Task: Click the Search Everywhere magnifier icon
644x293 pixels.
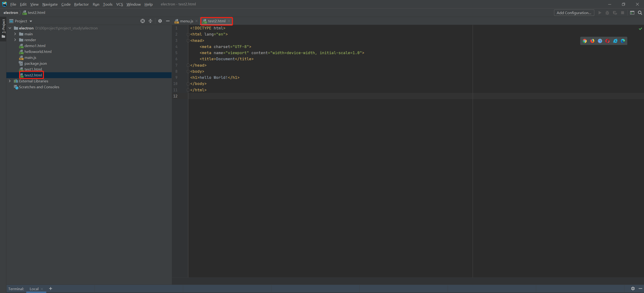Action: 640,13
